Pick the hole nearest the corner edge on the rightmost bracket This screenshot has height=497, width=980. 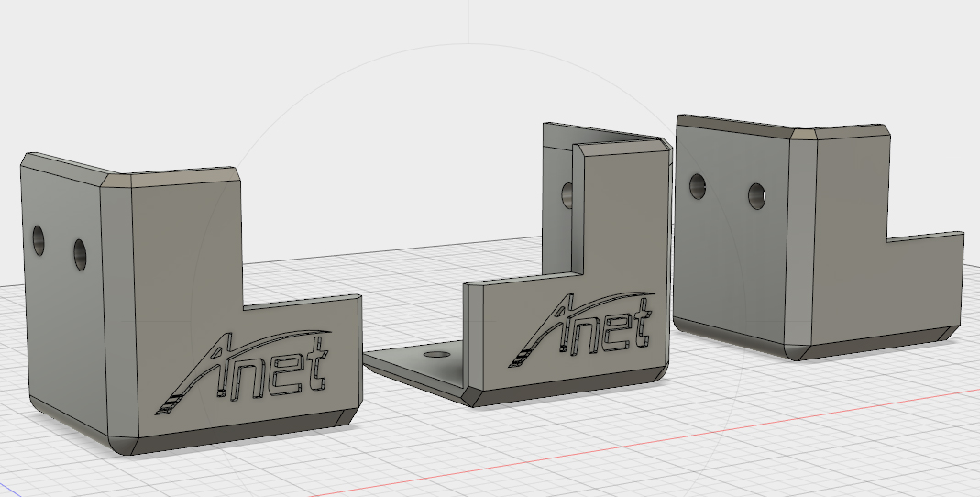tap(757, 196)
